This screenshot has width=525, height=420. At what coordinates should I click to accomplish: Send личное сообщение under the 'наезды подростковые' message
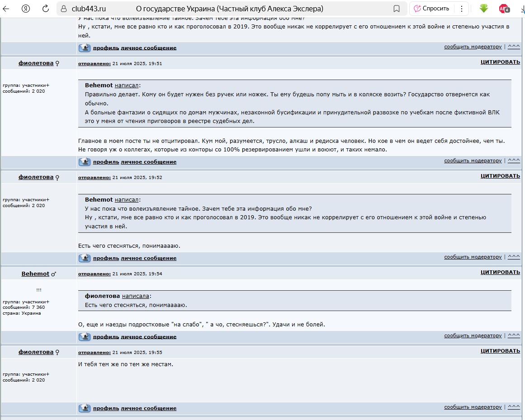pyautogui.click(x=149, y=337)
